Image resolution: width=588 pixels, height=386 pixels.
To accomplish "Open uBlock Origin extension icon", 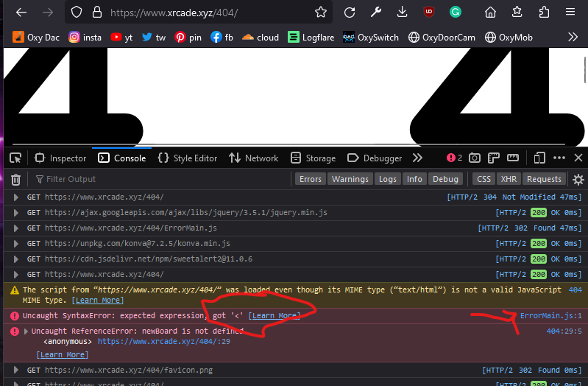I will pyautogui.click(x=428, y=12).
